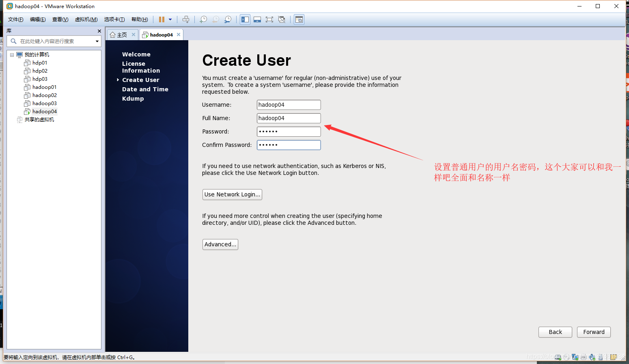Click the revert to snapshot icon

[216, 19]
